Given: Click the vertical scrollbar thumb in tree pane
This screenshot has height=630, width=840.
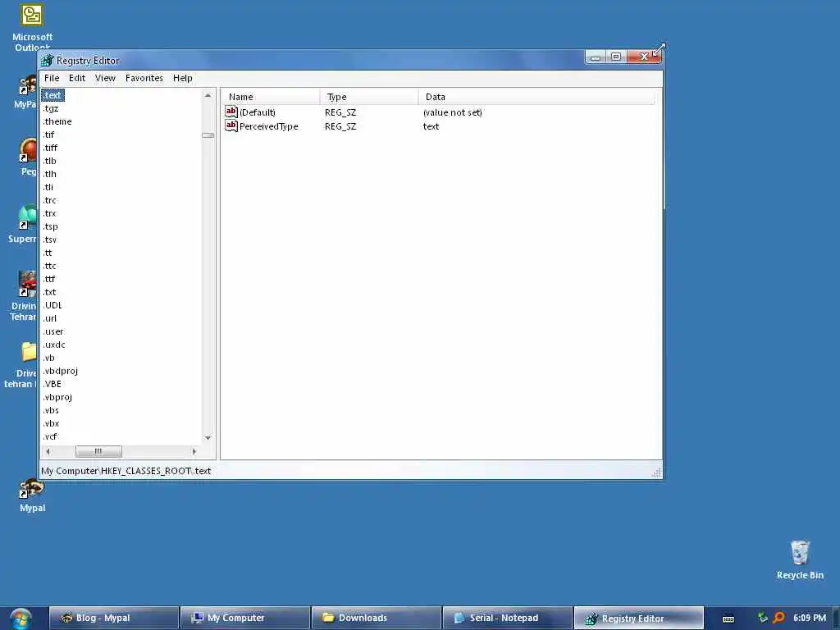Looking at the screenshot, I should pyautogui.click(x=208, y=135).
